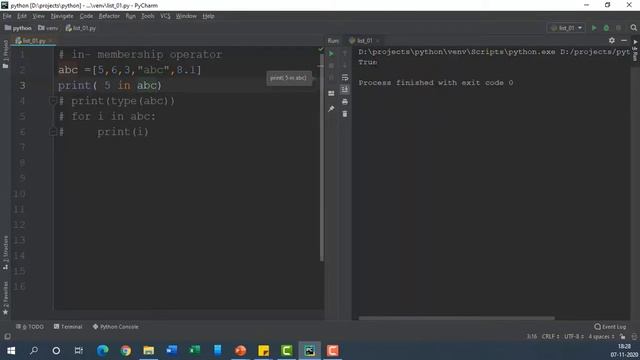Viewport: 640px width, 360px height.
Task: Open the Navigate menu
Action: (62, 16)
